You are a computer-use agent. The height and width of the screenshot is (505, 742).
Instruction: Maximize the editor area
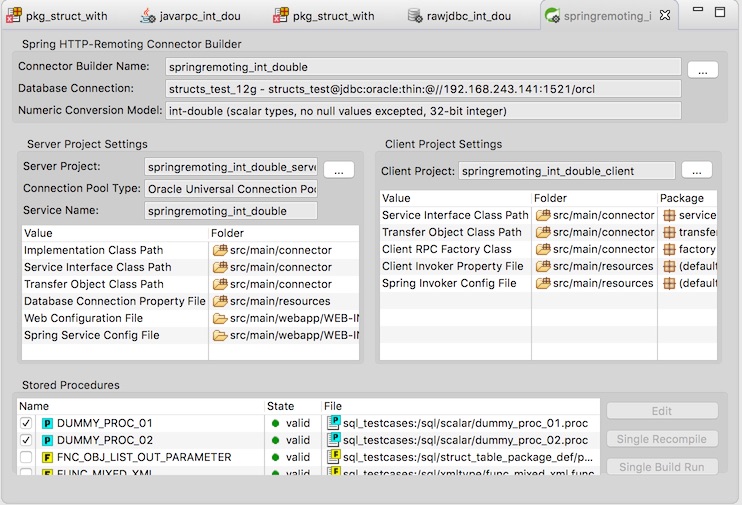[x=720, y=12]
